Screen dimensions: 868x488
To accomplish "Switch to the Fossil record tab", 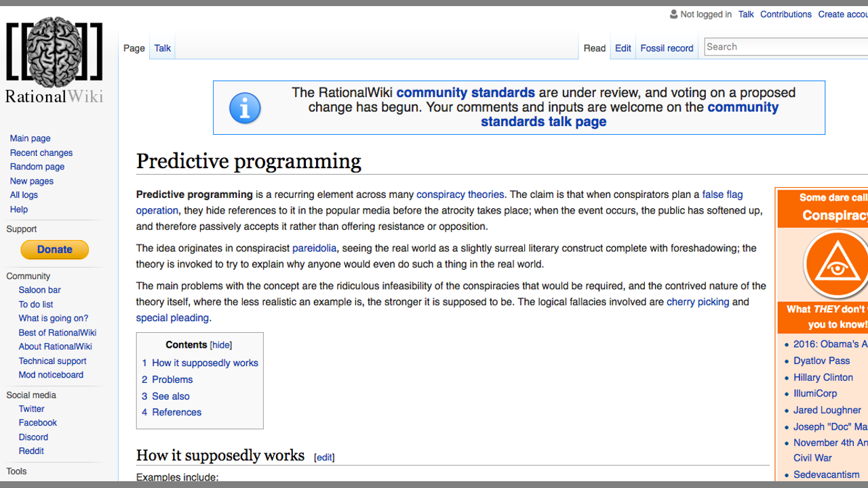I will click(x=667, y=48).
